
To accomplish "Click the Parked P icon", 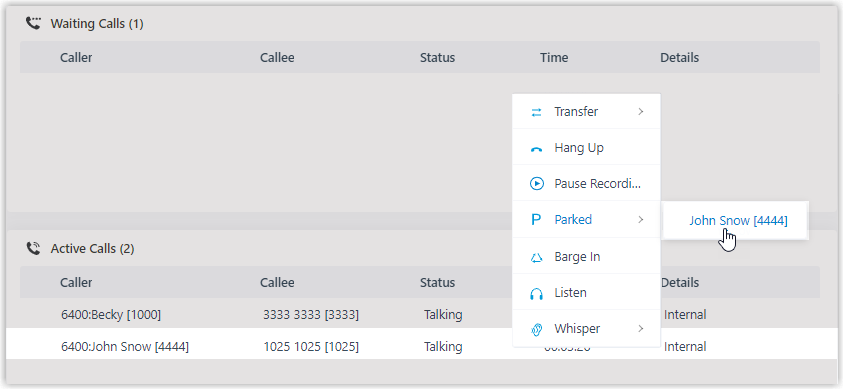I will pos(536,219).
